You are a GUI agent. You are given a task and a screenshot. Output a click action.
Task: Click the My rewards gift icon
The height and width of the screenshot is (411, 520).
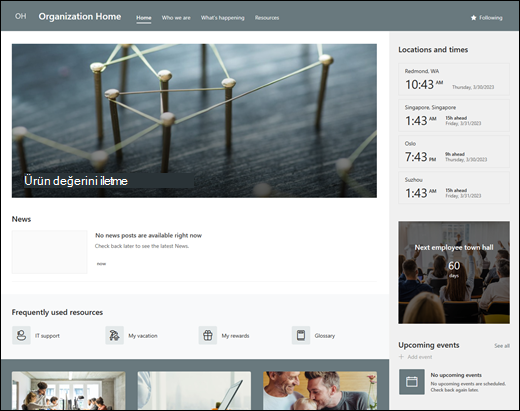[208, 335]
